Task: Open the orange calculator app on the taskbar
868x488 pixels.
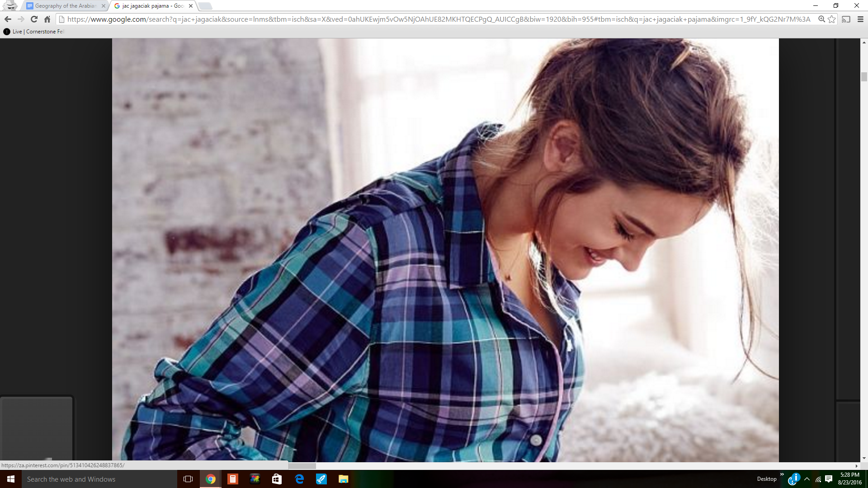Action: click(x=232, y=479)
